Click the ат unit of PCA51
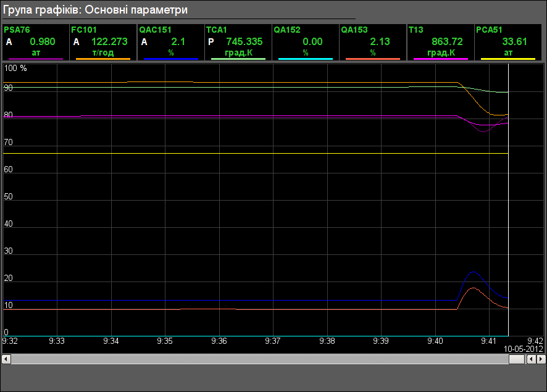547x392 pixels. tap(508, 52)
